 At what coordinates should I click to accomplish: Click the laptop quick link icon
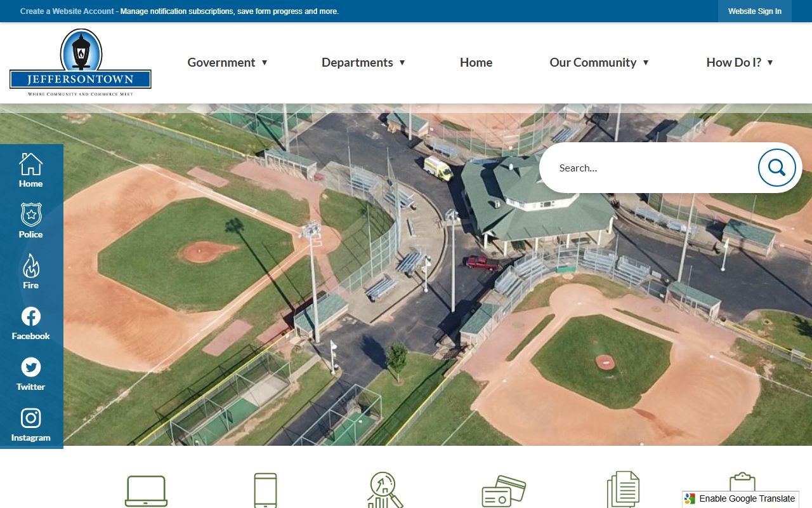tap(146, 491)
